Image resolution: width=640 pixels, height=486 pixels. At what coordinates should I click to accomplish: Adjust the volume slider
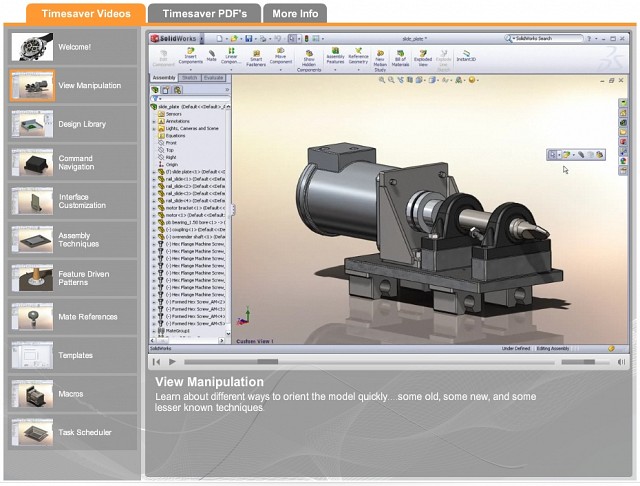click(x=585, y=362)
